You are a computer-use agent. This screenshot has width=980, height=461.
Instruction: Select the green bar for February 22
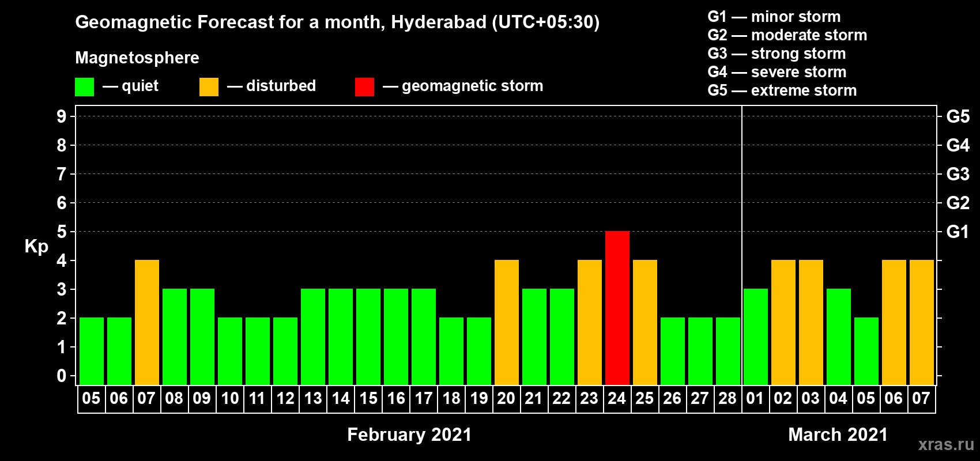tap(562, 337)
